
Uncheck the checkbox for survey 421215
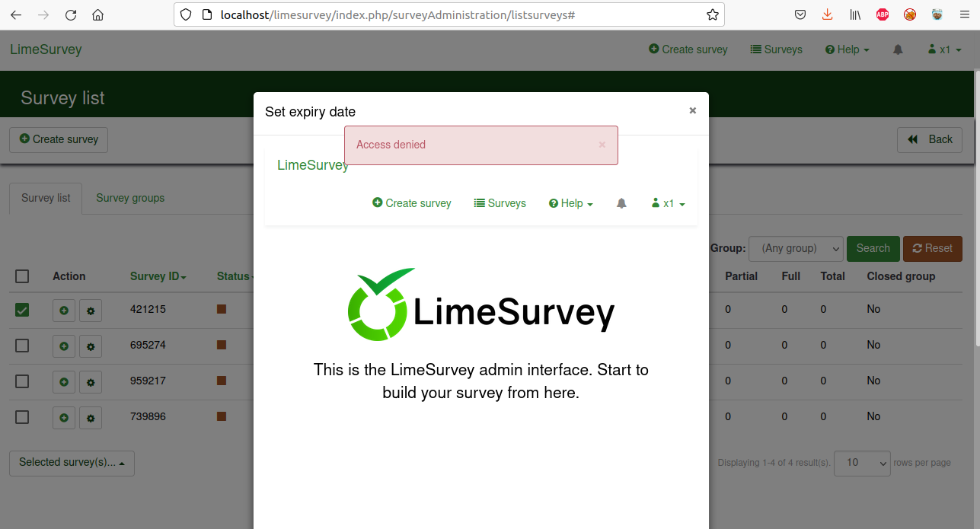tap(22, 310)
